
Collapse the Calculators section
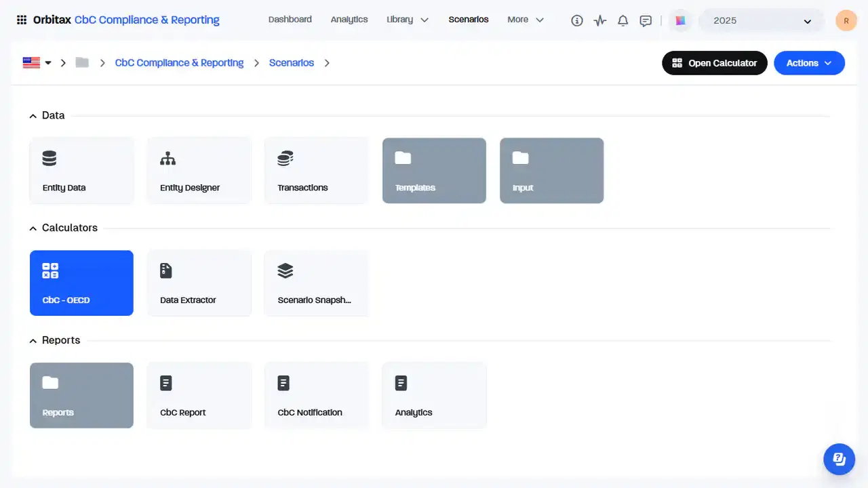tap(33, 228)
